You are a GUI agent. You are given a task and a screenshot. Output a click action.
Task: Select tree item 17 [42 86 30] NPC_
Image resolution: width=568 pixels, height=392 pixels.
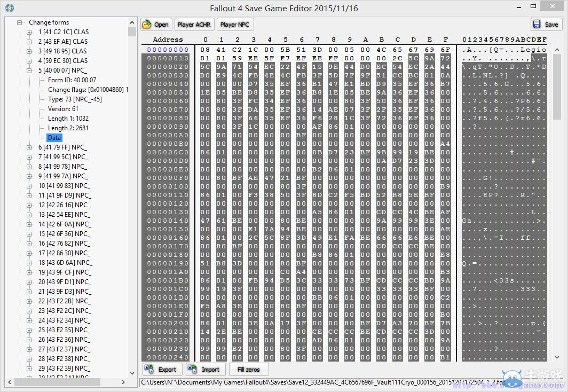click(x=65, y=253)
